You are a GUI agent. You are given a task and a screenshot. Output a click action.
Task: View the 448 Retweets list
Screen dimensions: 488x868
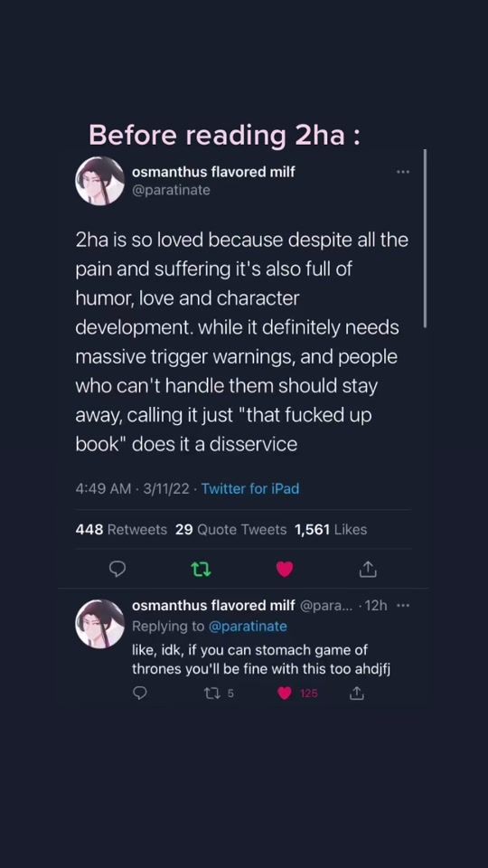pos(121,530)
